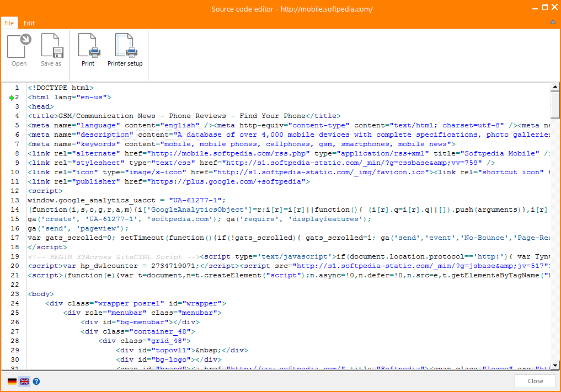Click the scrollbar down arrow
Image resolution: width=561 pixels, height=392 pixels.
pyautogui.click(x=554, y=365)
